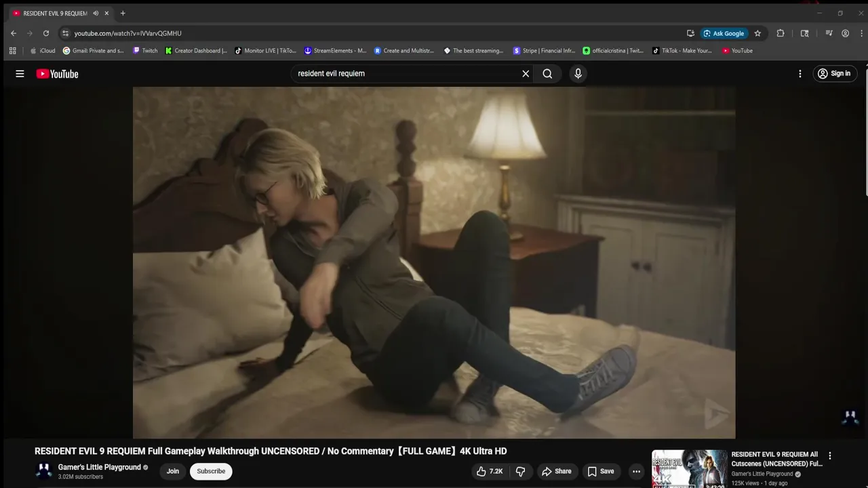Subscribe to Gamer's Little Playground
Screen dimensions: 868x488
(211, 472)
